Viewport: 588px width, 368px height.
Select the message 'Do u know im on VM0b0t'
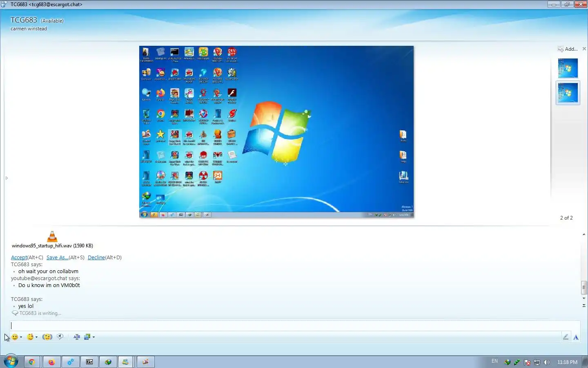pyautogui.click(x=49, y=285)
